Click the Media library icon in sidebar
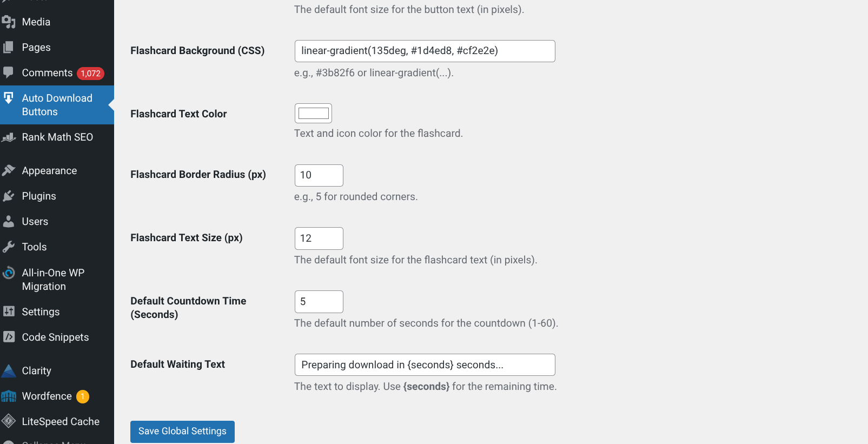Image resolution: width=868 pixels, height=444 pixels. click(8, 22)
